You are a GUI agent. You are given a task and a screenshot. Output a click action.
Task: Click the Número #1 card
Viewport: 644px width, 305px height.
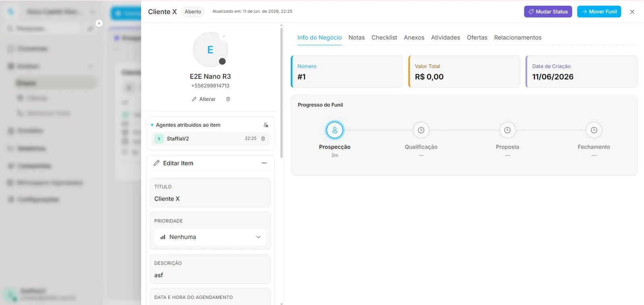tap(347, 72)
